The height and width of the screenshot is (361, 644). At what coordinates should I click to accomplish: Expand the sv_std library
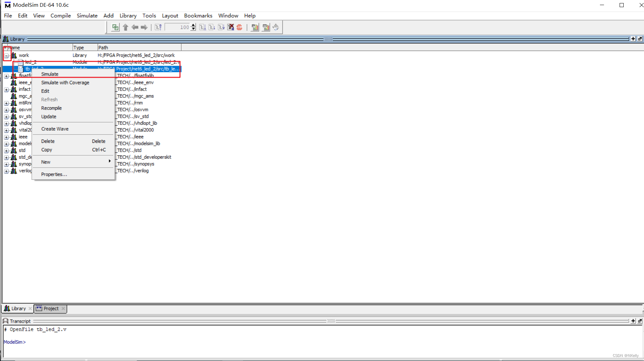6,117
